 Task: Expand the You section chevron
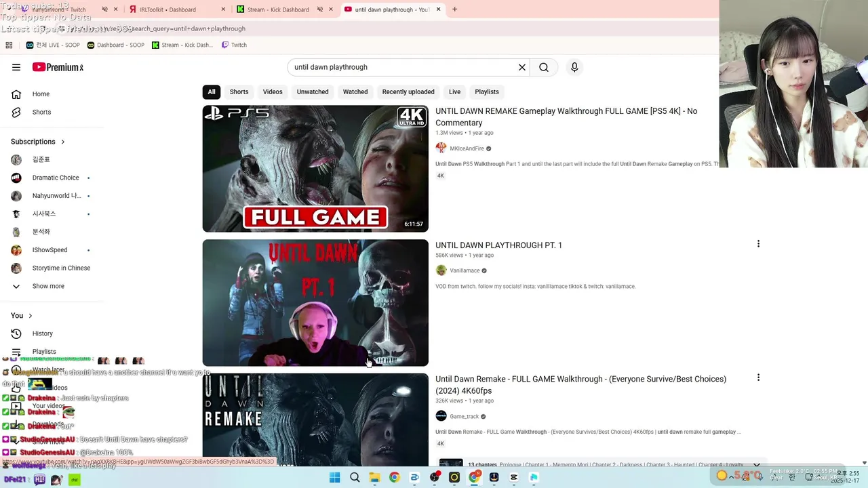pyautogui.click(x=30, y=316)
